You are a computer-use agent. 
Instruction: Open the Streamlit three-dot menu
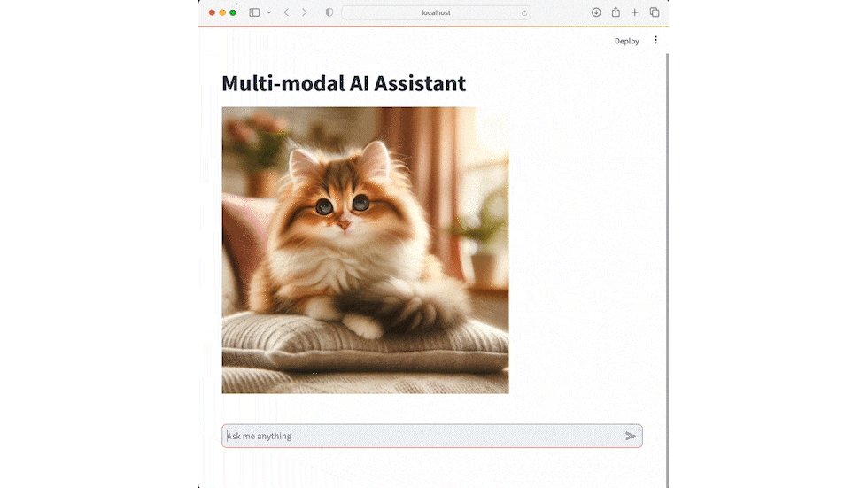[x=656, y=40]
